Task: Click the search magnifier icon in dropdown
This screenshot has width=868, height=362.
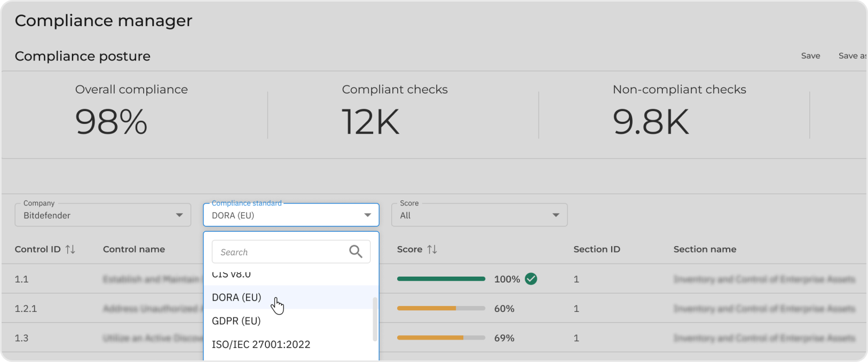Action: point(356,251)
